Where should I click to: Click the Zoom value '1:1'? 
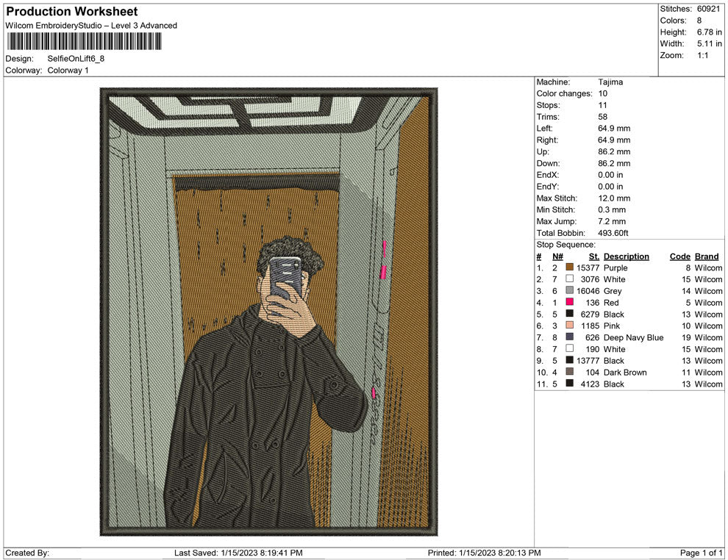tap(703, 55)
